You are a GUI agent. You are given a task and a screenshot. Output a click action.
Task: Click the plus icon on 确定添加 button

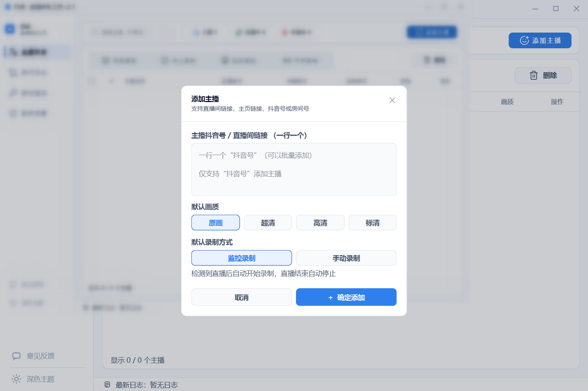[331, 298]
